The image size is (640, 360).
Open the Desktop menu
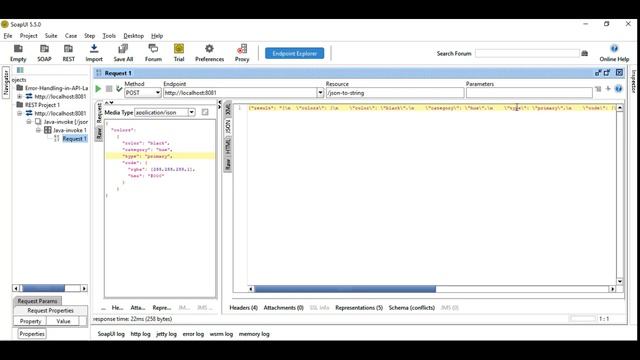[x=133, y=36]
